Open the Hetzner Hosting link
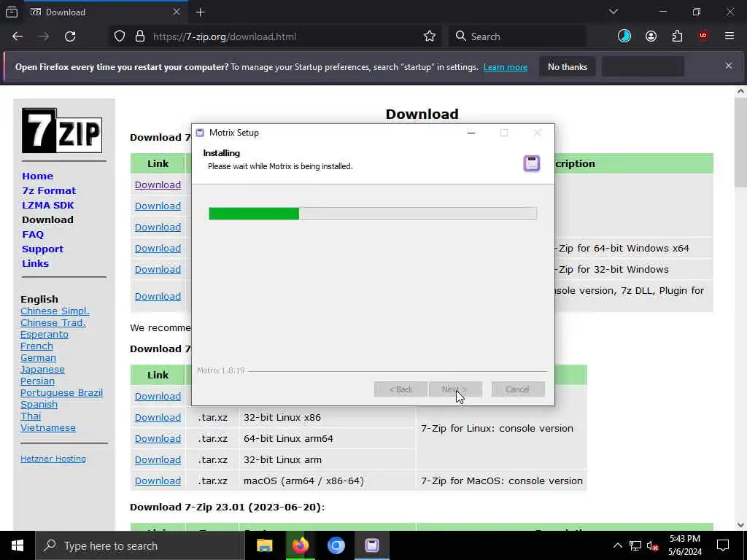 (53, 459)
